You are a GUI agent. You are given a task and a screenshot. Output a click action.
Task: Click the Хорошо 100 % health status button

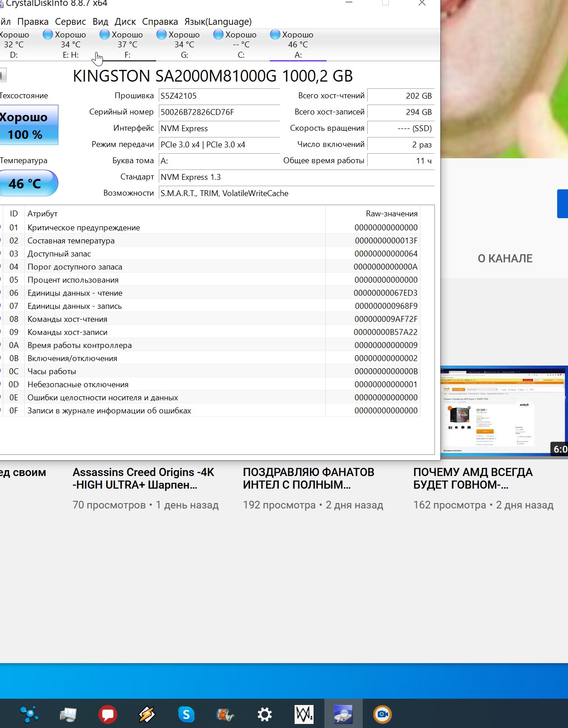coord(27,125)
